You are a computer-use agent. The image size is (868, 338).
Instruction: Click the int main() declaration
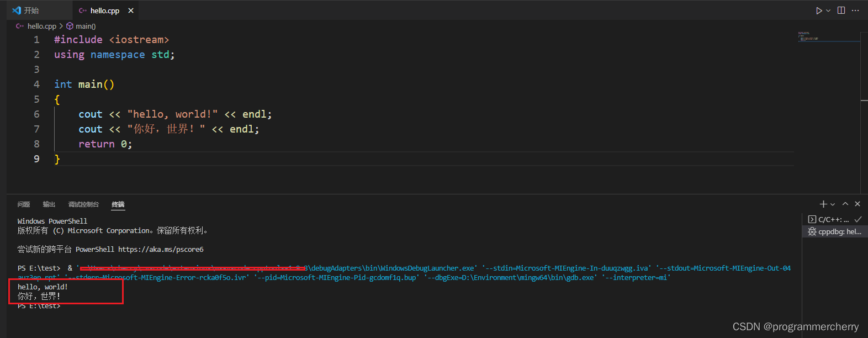click(x=84, y=84)
